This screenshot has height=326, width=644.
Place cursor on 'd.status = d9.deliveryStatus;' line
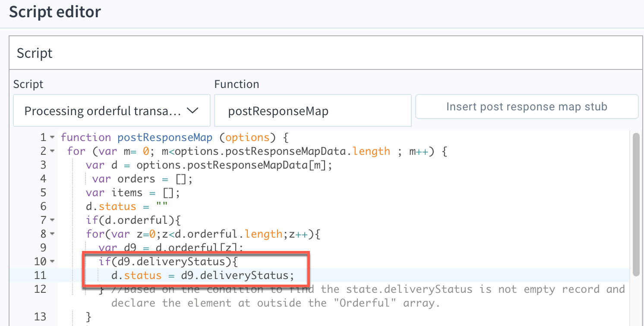[x=203, y=276]
